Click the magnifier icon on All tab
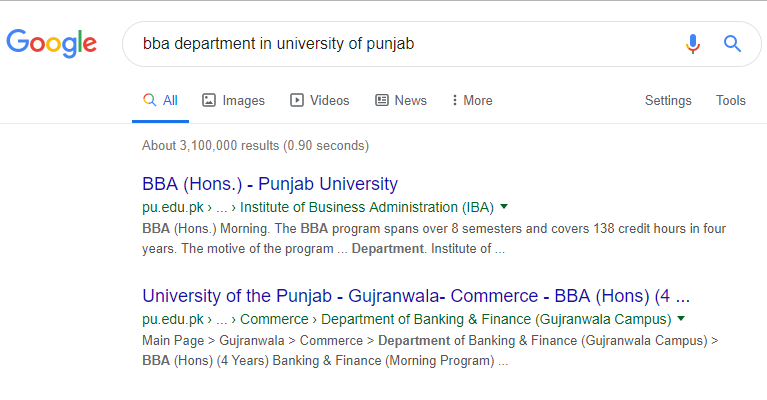The width and height of the screenshot is (767, 400). (x=149, y=100)
